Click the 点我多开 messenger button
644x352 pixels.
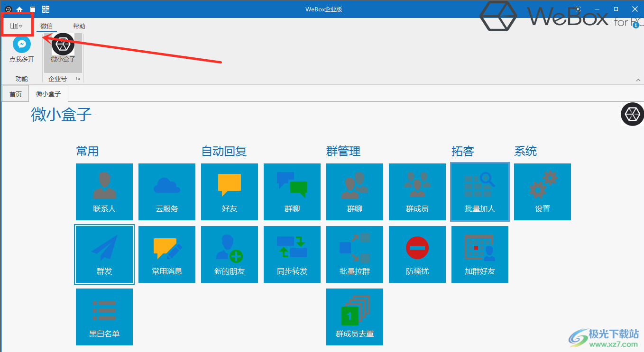(22, 50)
